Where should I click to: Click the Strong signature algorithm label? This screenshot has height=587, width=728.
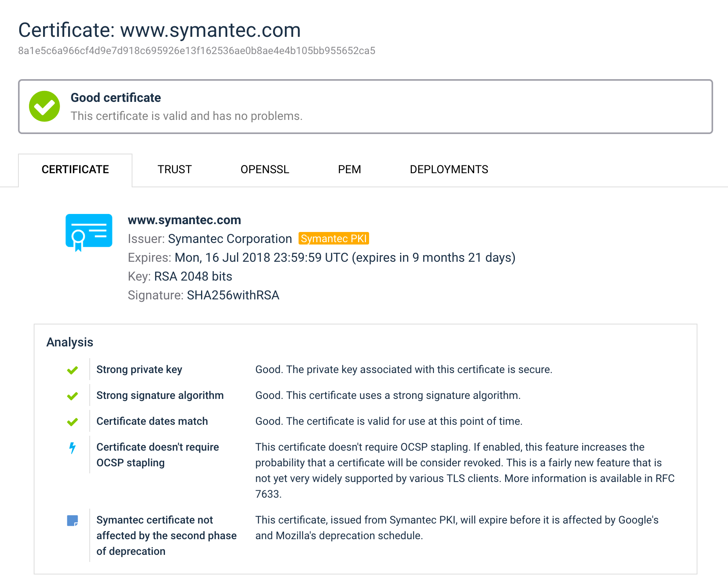pyautogui.click(x=160, y=395)
